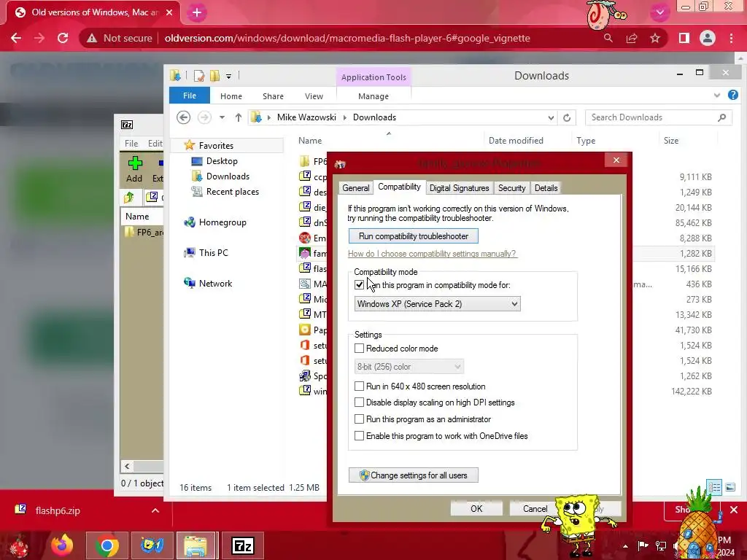The width and height of the screenshot is (747, 560).
Task: Open a new Chrome tab
Action: (197, 13)
